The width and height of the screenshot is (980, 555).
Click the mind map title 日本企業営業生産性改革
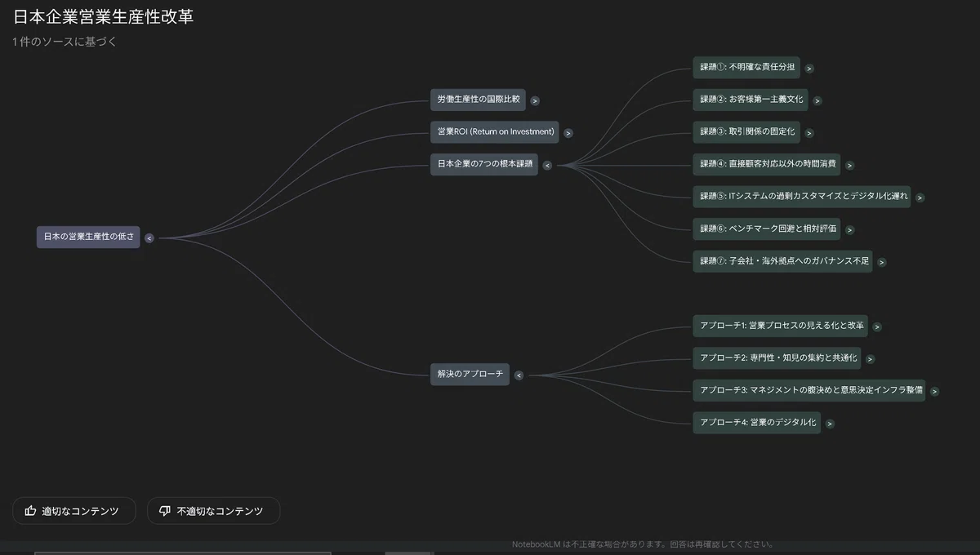[x=104, y=16]
